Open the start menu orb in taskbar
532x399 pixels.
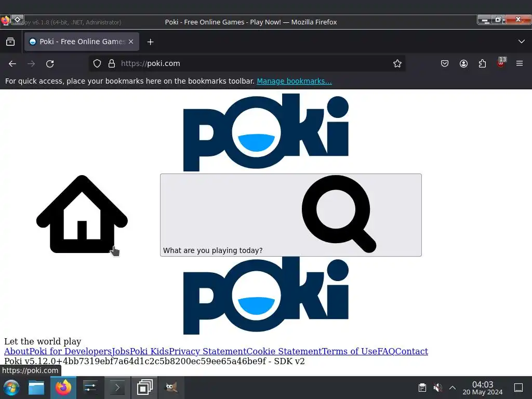(x=11, y=388)
